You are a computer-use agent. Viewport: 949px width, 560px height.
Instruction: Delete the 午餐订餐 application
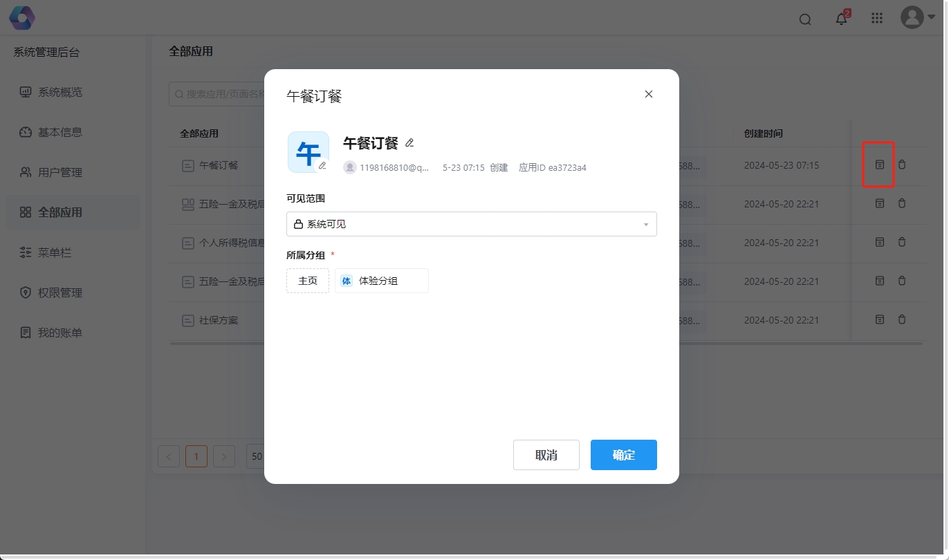tap(902, 165)
